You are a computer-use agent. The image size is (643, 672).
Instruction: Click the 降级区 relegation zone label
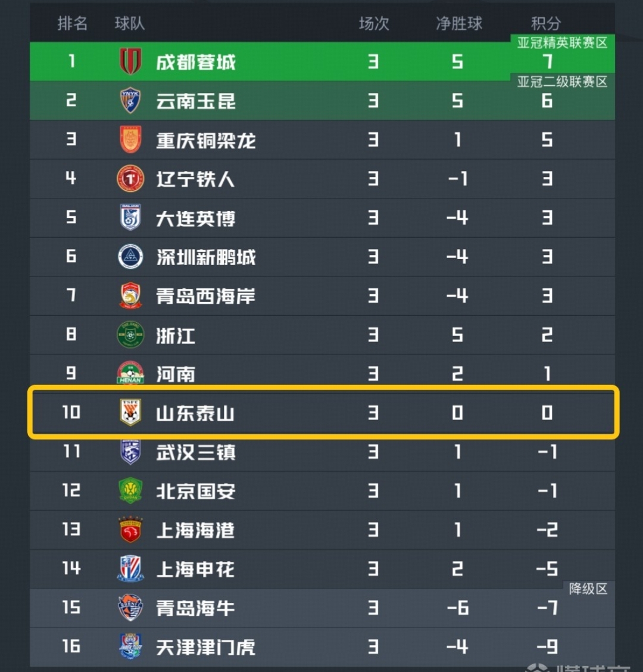[x=588, y=589]
